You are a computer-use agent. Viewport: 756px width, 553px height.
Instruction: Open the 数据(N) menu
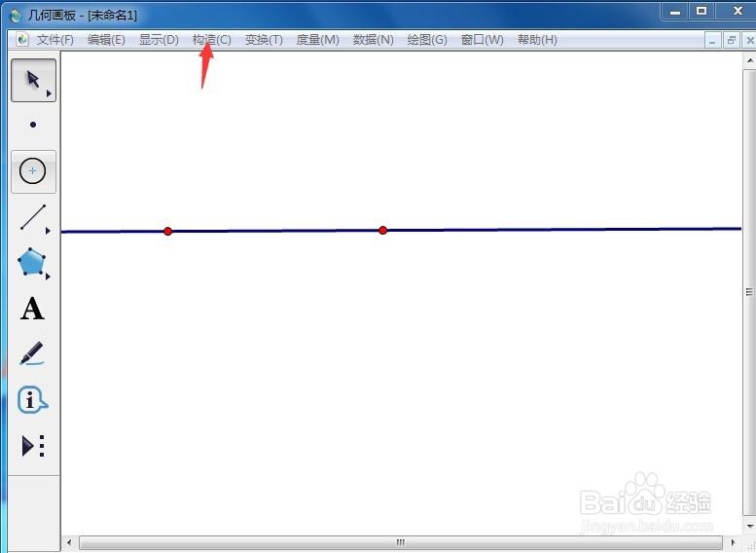[x=374, y=40]
